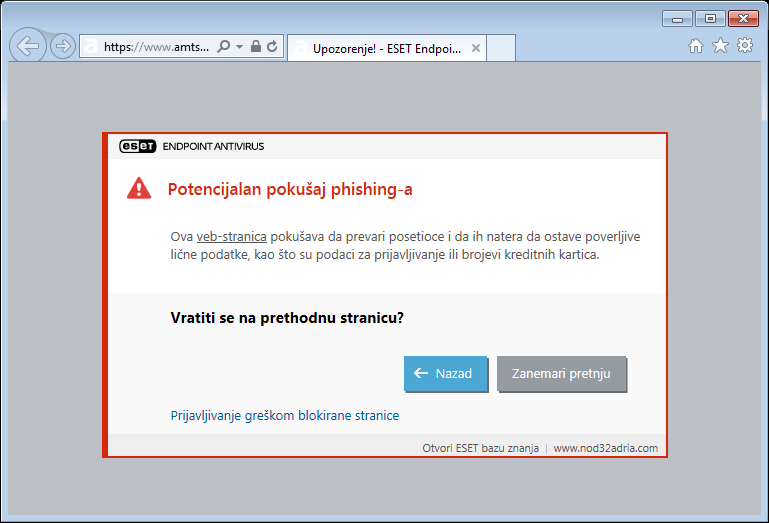Viewport: 769px width, 523px height.
Task: Open the Favorites star icon
Action: coord(720,45)
